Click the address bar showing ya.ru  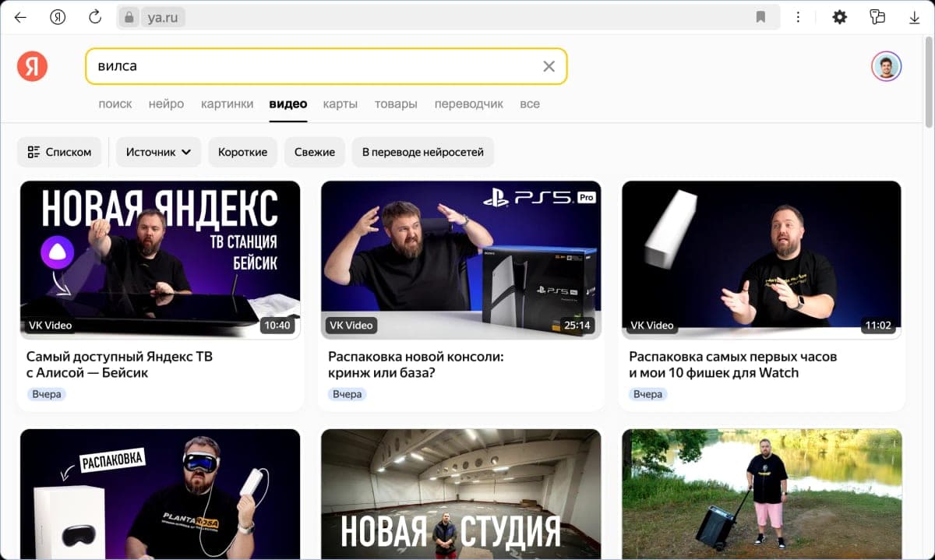click(448, 17)
